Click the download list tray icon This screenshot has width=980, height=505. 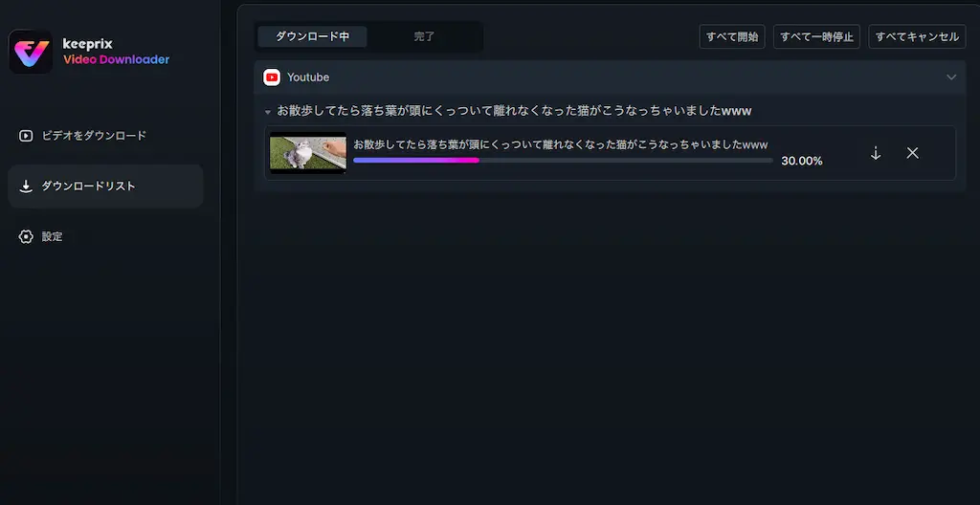pos(26,187)
